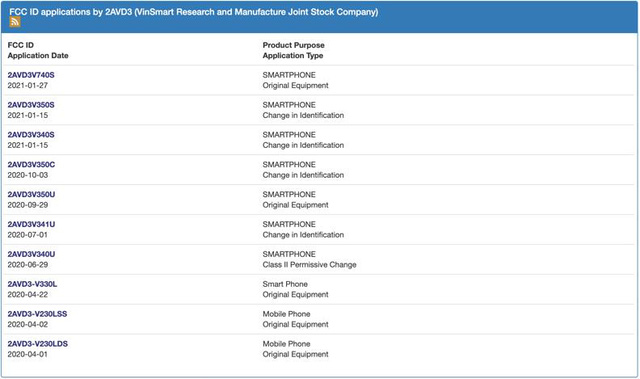Click the 2020-04-01 application date
Screen dimensions: 640x379
(28, 354)
